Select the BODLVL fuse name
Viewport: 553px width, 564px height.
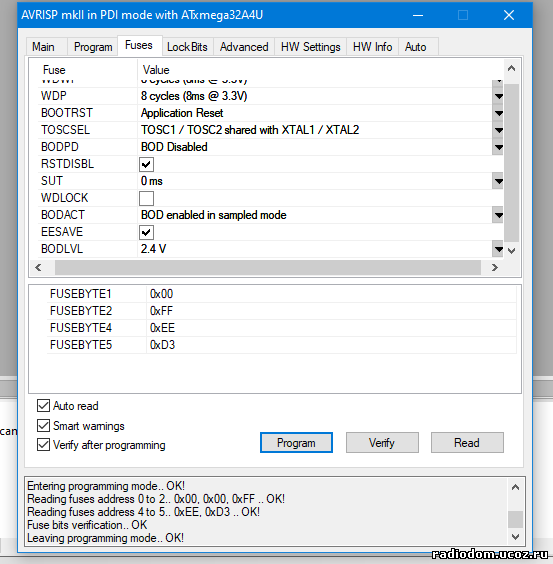(62, 249)
